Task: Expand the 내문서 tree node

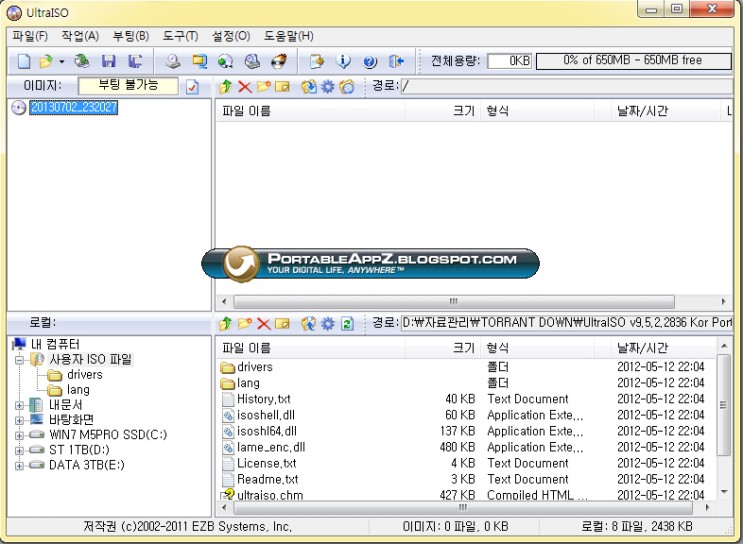Action: 19,405
